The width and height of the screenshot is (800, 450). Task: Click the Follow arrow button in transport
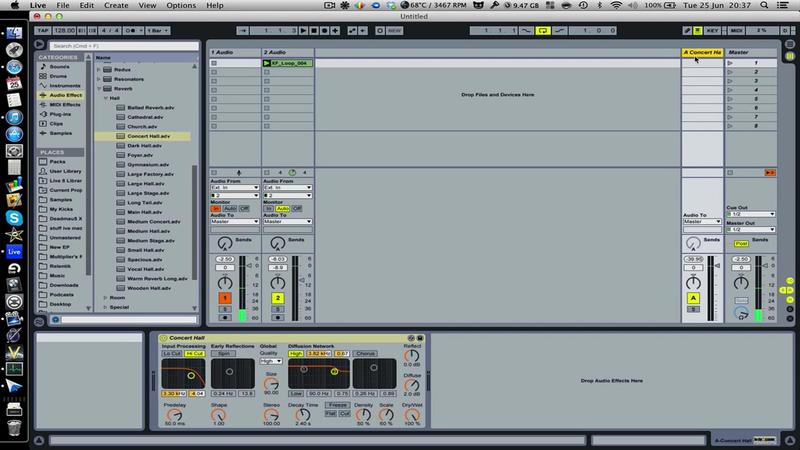point(242,31)
